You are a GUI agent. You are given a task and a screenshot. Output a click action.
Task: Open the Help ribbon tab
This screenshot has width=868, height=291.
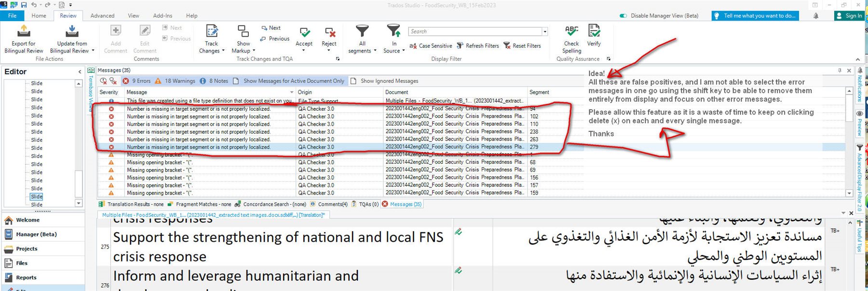tap(192, 16)
